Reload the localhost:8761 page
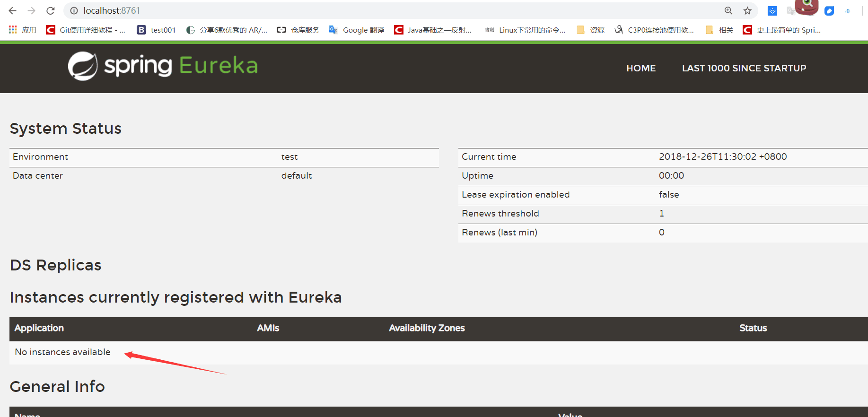 coord(51,10)
